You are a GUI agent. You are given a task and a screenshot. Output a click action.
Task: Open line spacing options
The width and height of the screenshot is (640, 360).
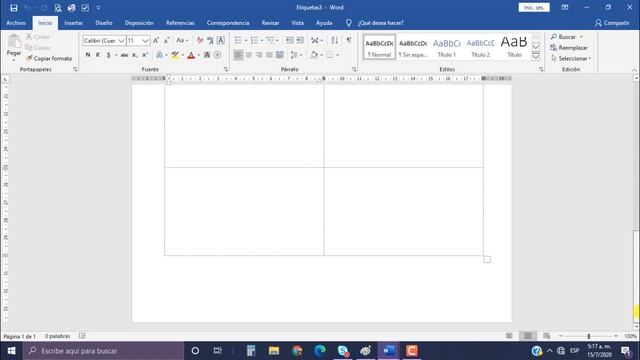[x=296, y=55]
